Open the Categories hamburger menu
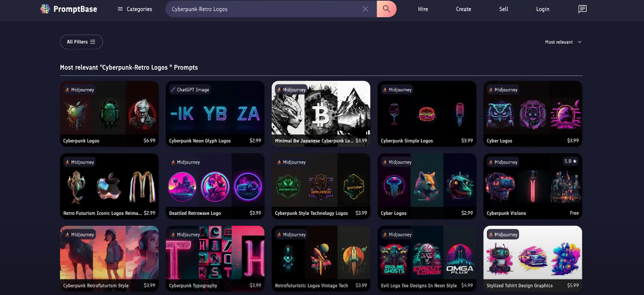This screenshot has height=295, width=644. coord(135,9)
